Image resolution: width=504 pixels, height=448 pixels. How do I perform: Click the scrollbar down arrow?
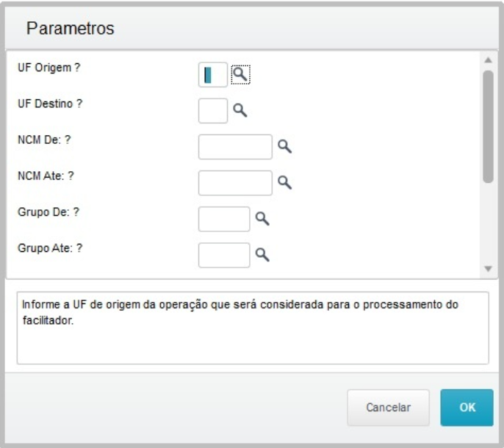(x=488, y=270)
